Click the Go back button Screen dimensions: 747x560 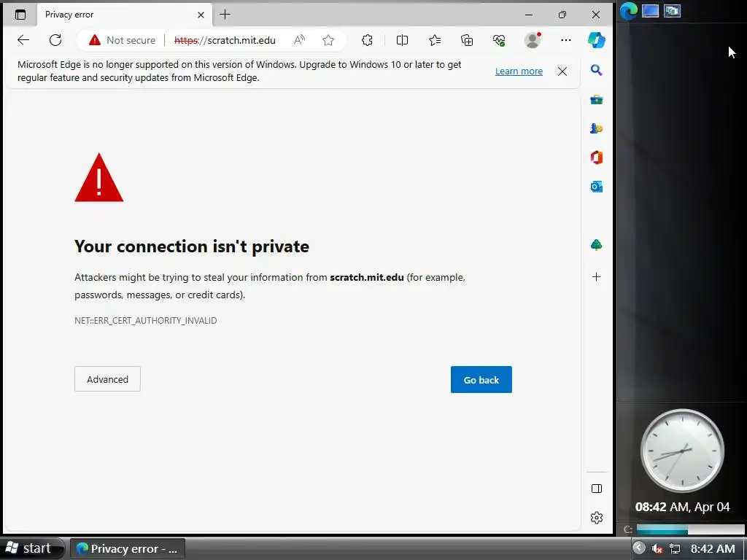[481, 379]
